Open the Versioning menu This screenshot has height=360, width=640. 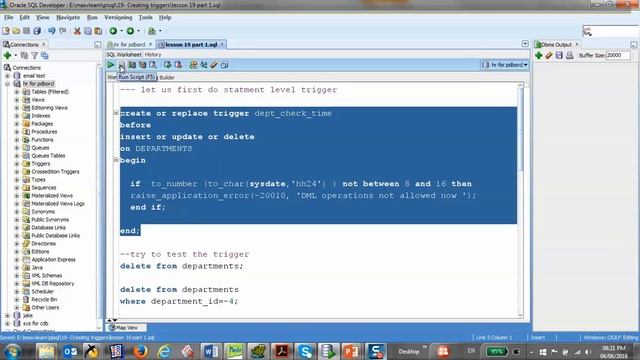pos(118,18)
